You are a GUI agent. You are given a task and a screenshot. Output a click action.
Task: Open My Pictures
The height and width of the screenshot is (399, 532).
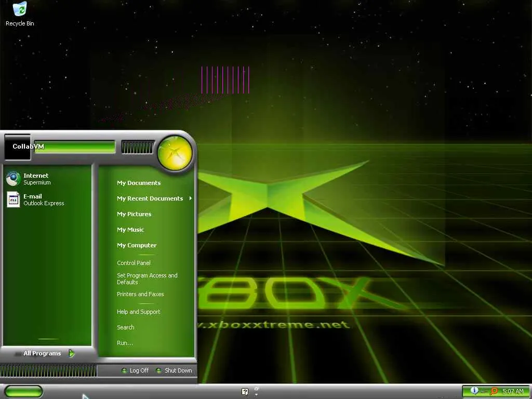click(x=134, y=214)
